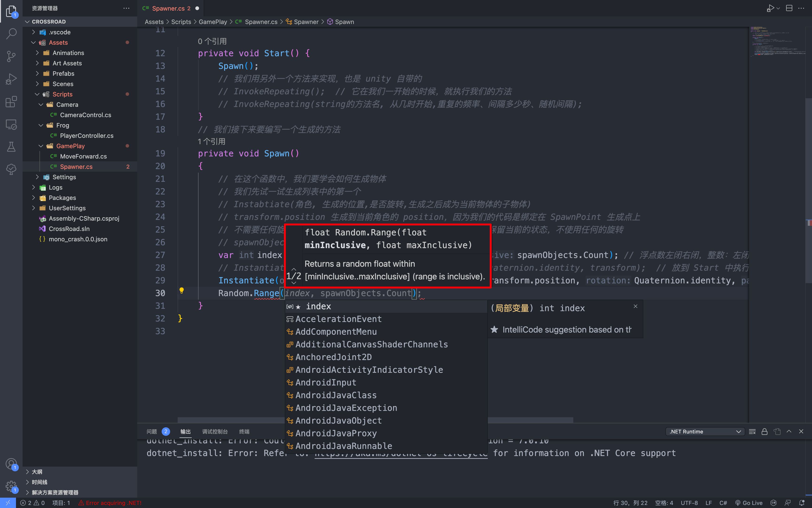Open errors and warnings count in status bar
This screenshot has height=508, width=812.
coord(32,503)
